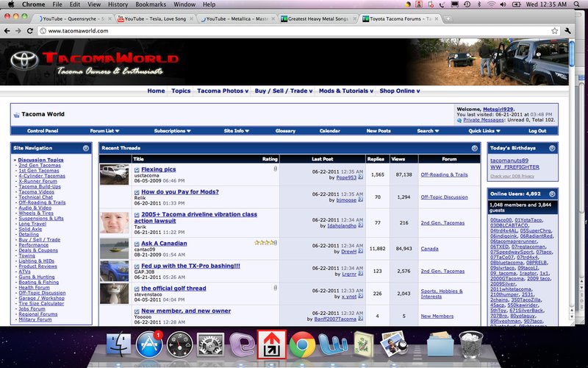Screen dimensions: 588x368
Task: Open the Metsgirl929 profile link
Action: pos(498,109)
